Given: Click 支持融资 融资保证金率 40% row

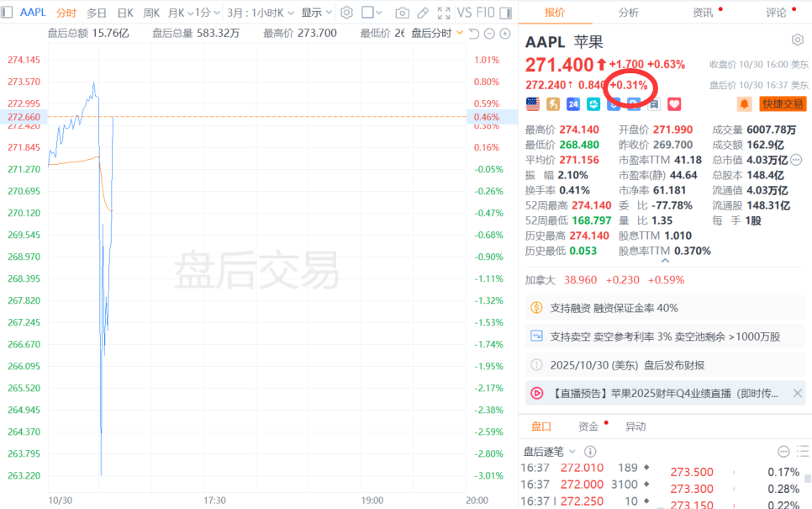Looking at the screenshot, I should click(666, 308).
